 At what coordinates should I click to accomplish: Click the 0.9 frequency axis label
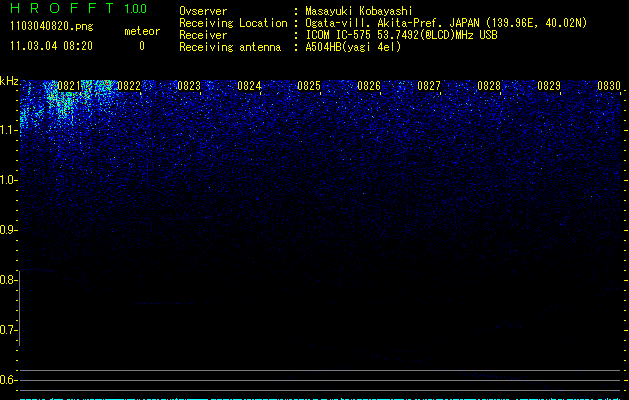point(8,230)
